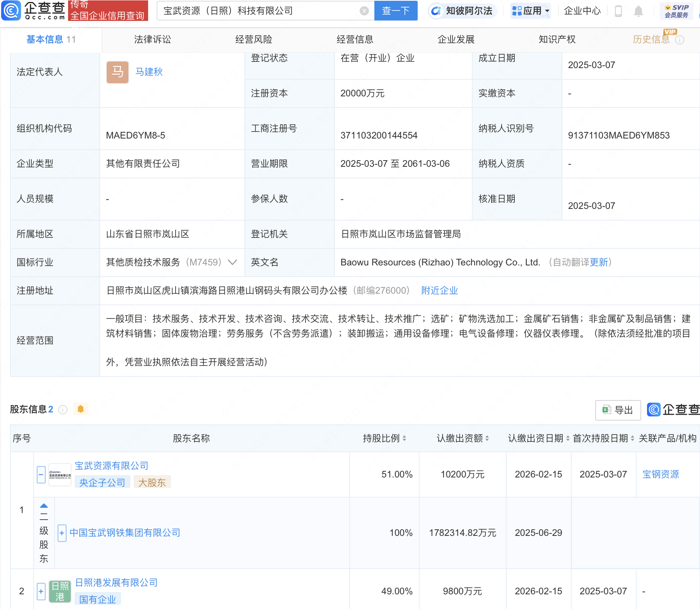Click the Qichacha logo icon
The height and width of the screenshot is (609, 700).
[x=11, y=10]
